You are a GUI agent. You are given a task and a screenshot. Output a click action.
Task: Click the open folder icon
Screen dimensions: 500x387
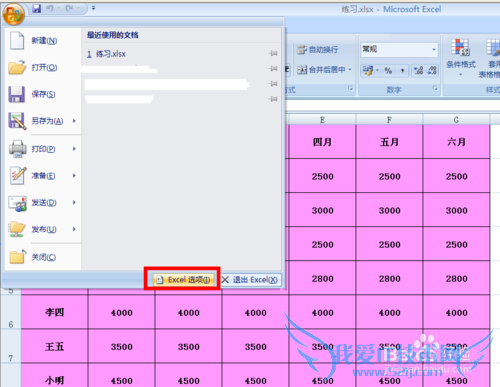(x=17, y=68)
